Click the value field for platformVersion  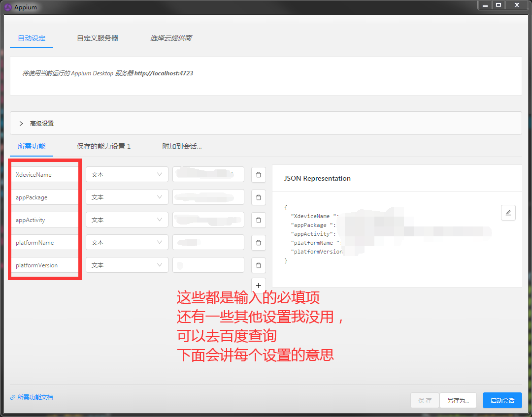[208, 265]
